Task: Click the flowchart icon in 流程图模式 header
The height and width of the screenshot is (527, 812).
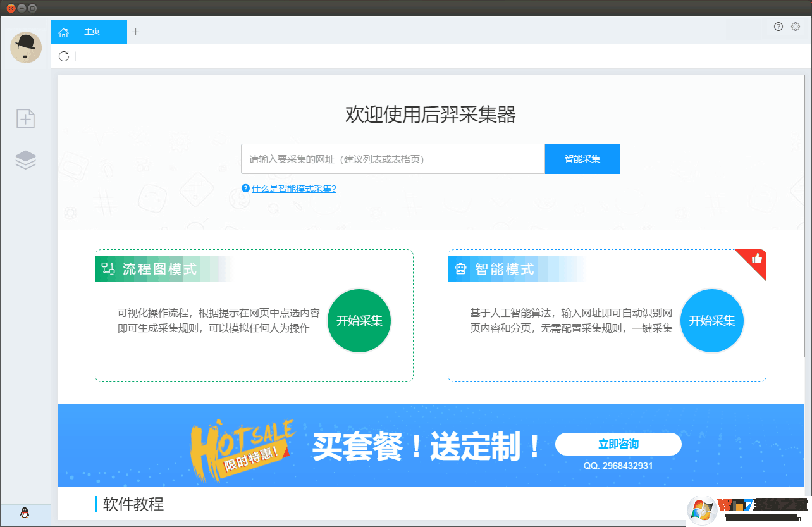Action: point(108,268)
